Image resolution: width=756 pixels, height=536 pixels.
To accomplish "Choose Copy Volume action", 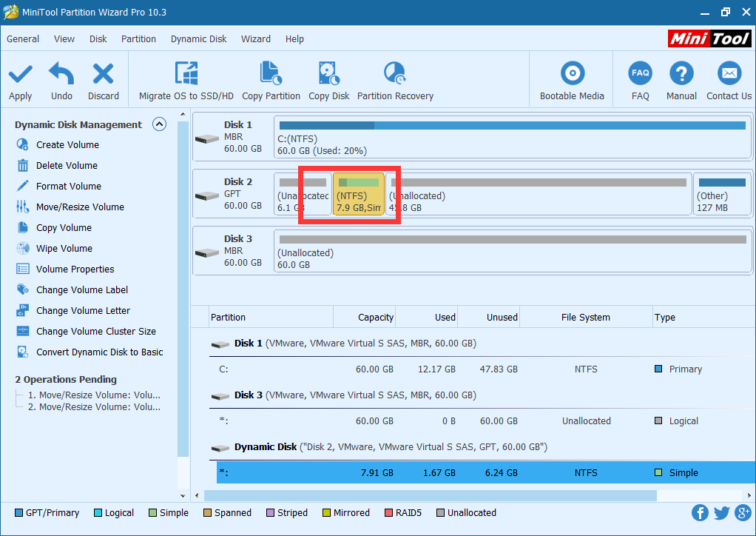I will pyautogui.click(x=64, y=228).
